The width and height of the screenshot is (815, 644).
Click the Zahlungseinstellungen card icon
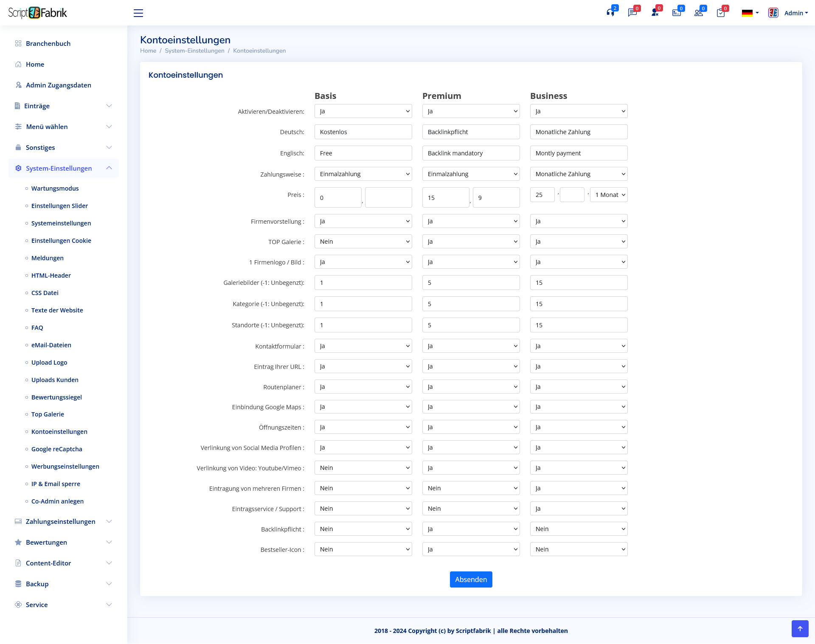click(18, 521)
